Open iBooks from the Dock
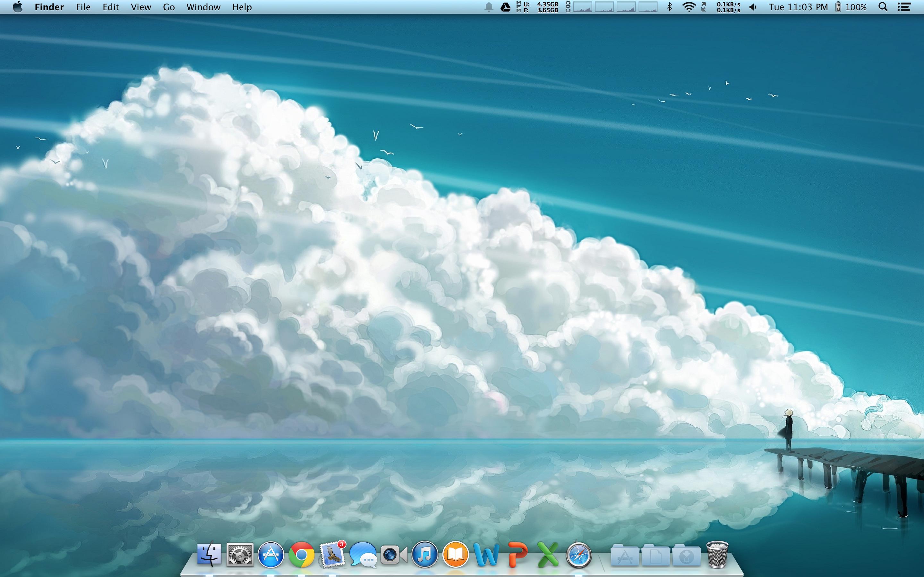This screenshot has width=924, height=577. [456, 555]
